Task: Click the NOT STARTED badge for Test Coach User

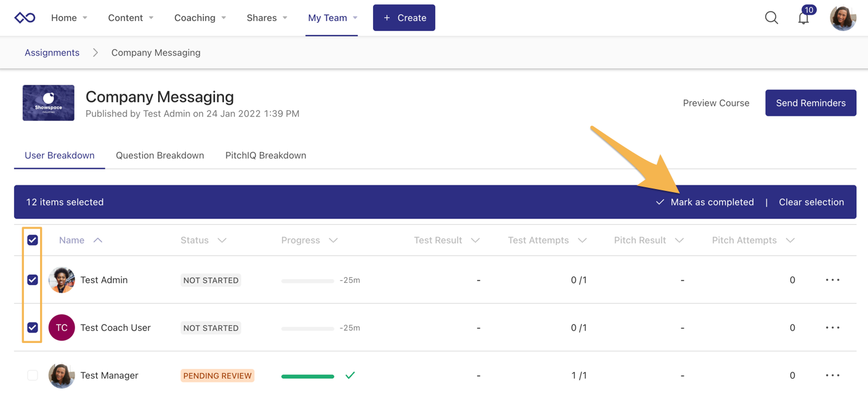Action: point(211,328)
